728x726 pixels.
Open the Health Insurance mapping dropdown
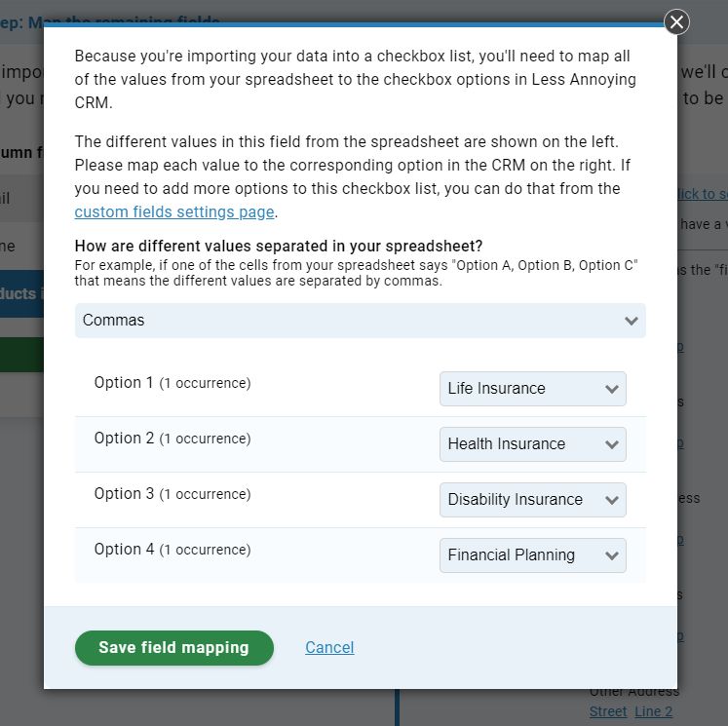point(532,444)
